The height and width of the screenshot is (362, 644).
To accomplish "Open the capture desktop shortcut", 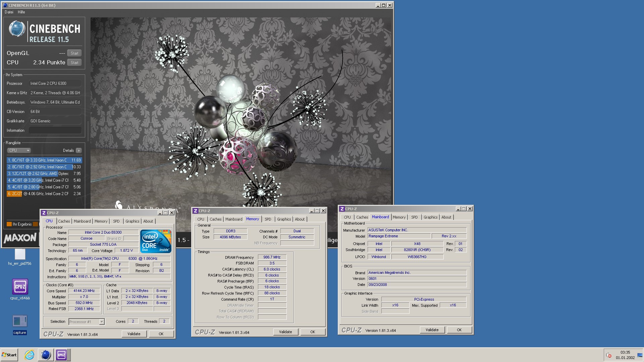I will pos(20,324).
